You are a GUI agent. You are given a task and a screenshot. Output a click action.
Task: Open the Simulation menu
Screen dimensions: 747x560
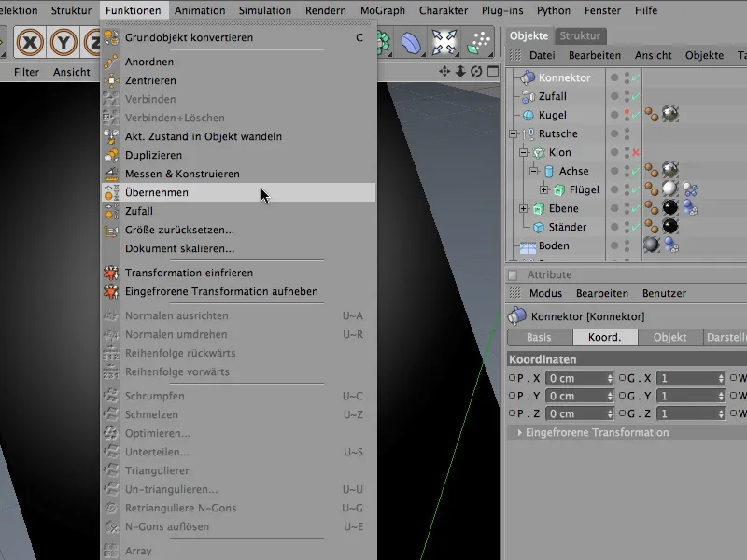click(265, 10)
